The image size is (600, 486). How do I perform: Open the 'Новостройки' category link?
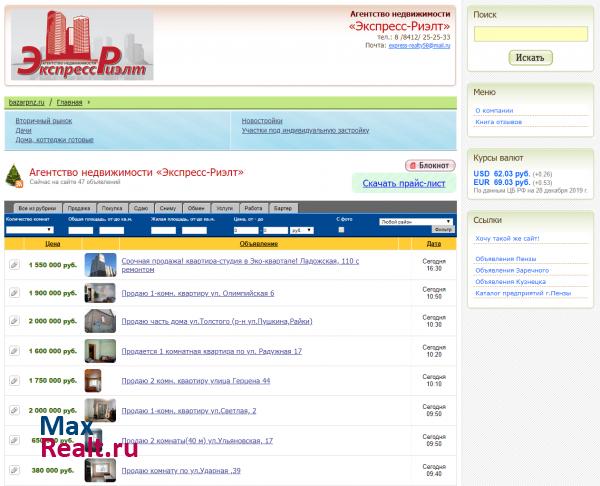[x=262, y=121]
